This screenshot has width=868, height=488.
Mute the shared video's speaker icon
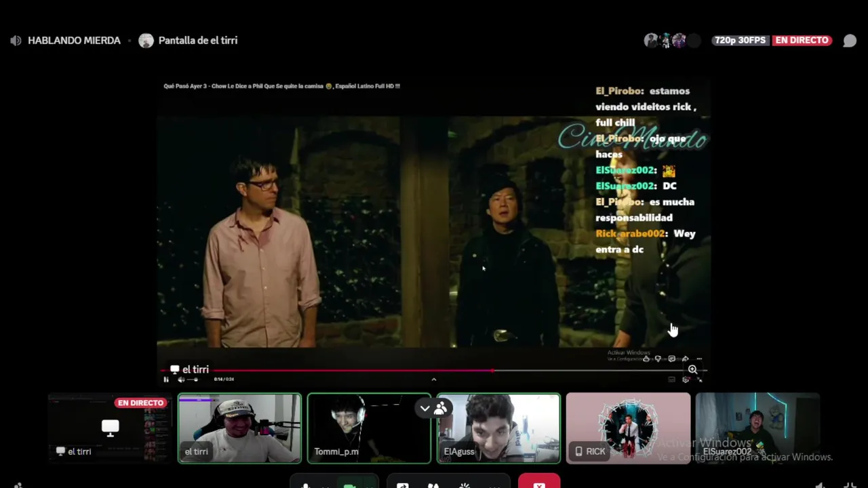point(180,380)
